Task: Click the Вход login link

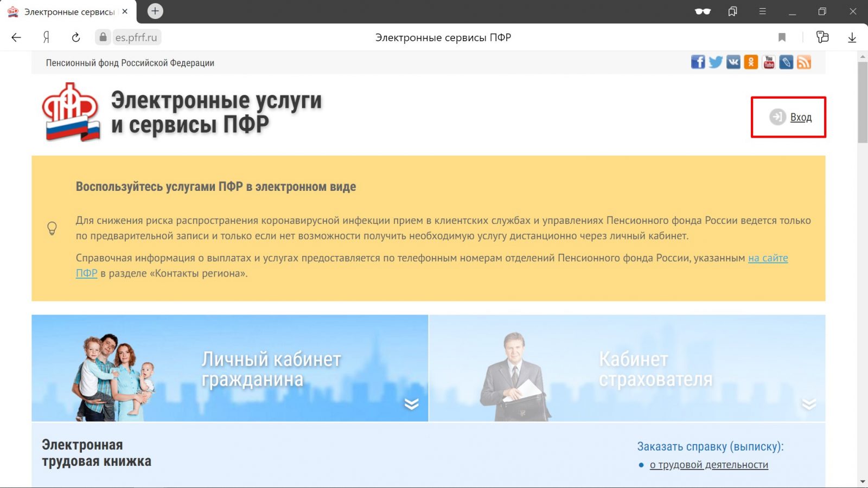Action: 800,117
